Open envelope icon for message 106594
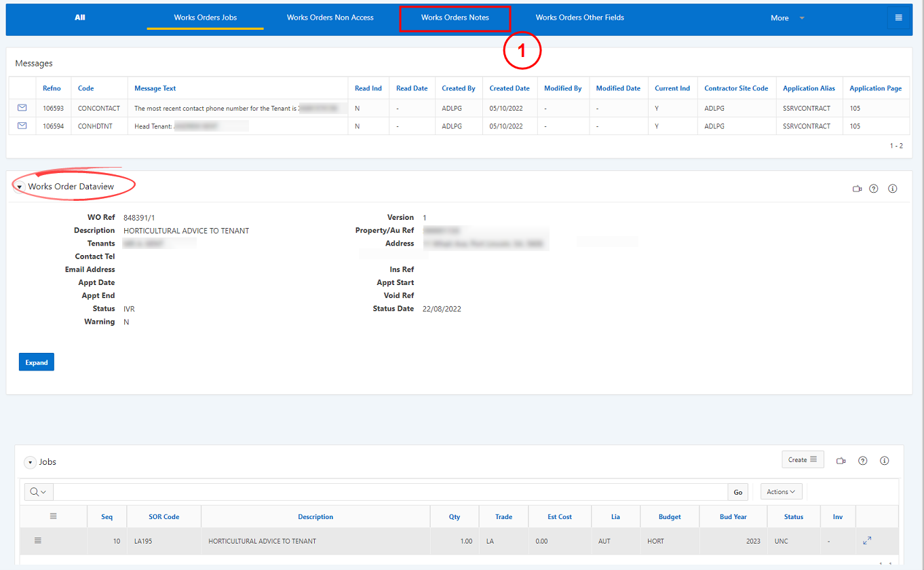This screenshot has height=570, width=924. (x=22, y=126)
